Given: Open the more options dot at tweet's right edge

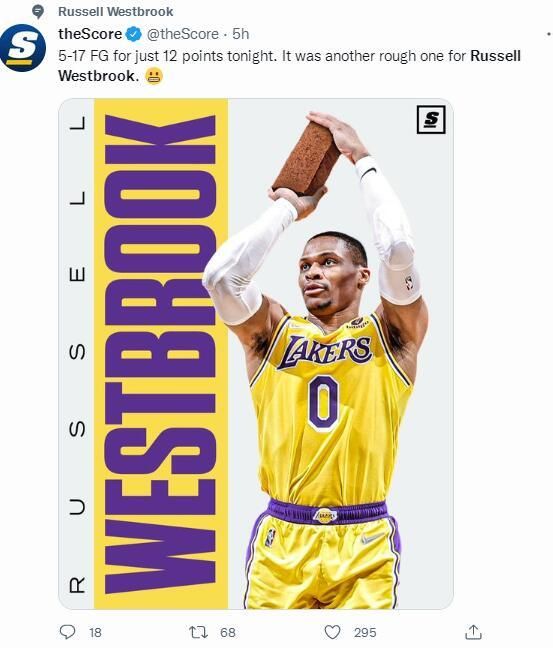Looking at the screenshot, I should pos(549,35).
